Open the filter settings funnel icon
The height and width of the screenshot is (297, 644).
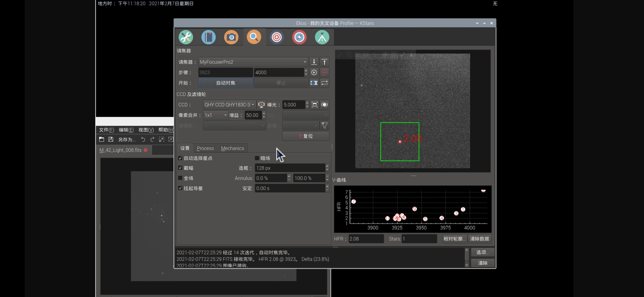324,126
